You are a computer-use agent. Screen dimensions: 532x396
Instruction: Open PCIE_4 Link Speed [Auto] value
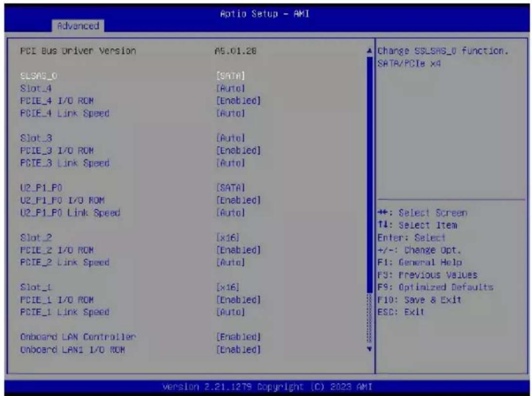tap(231, 113)
